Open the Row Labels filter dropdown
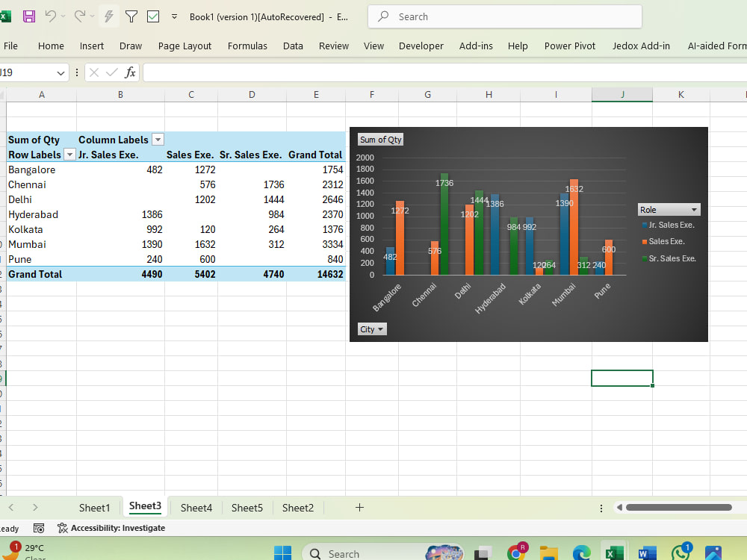Viewport: 747px width, 560px height. point(70,155)
